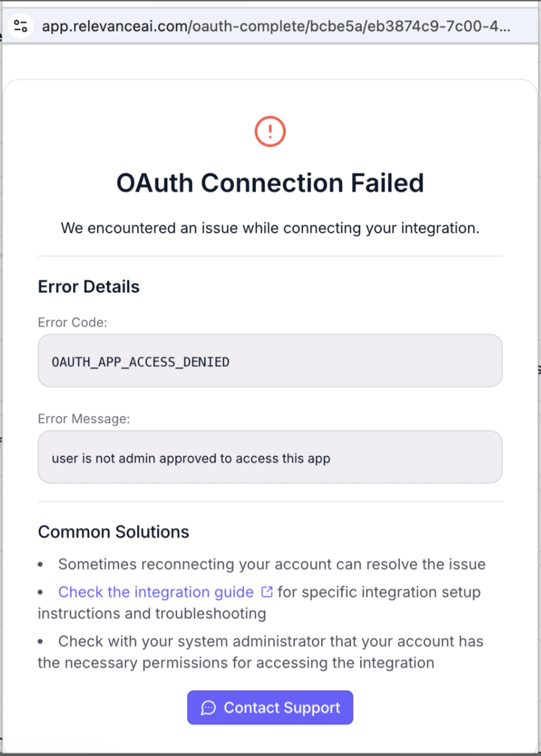The height and width of the screenshot is (756, 541).
Task: Click the Error Message label
Action: coord(83,419)
